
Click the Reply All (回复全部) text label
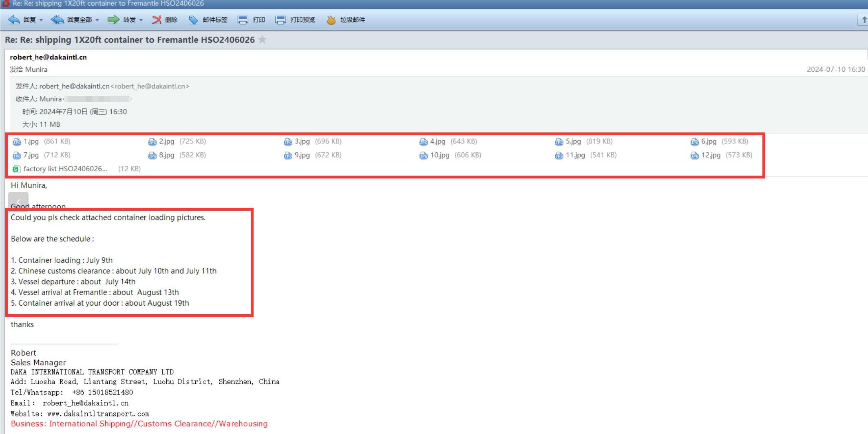[80, 20]
